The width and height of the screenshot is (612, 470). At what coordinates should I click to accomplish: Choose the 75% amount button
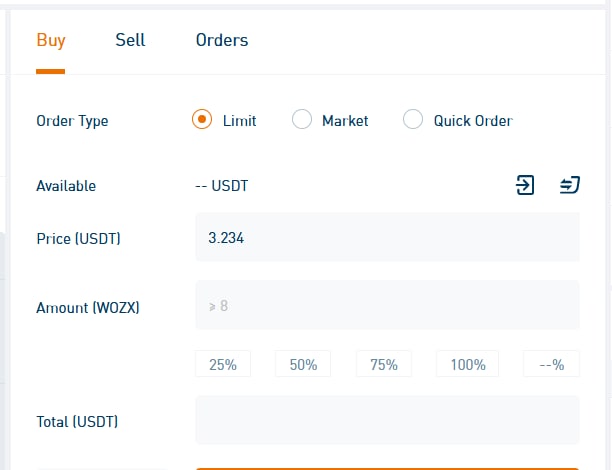pyautogui.click(x=384, y=364)
